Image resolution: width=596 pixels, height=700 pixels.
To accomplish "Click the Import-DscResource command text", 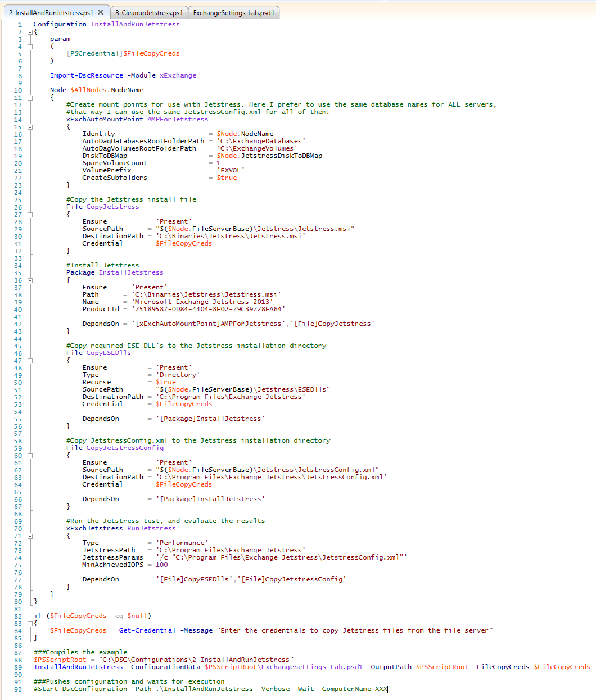I will coord(86,75).
